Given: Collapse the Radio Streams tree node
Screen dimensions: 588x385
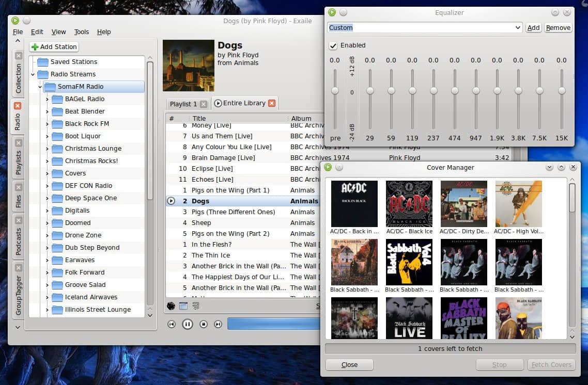Looking at the screenshot, I should [x=33, y=74].
